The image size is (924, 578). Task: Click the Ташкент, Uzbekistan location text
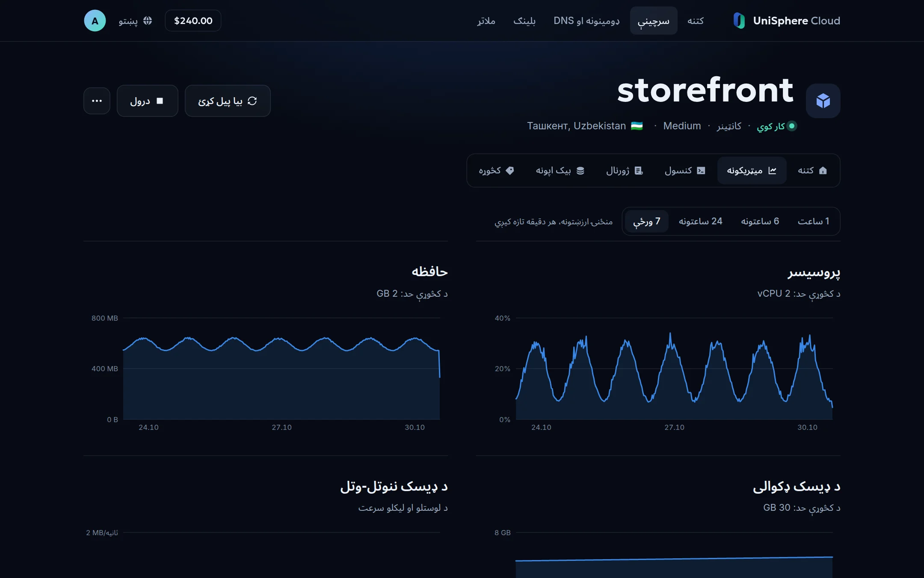pos(576,126)
